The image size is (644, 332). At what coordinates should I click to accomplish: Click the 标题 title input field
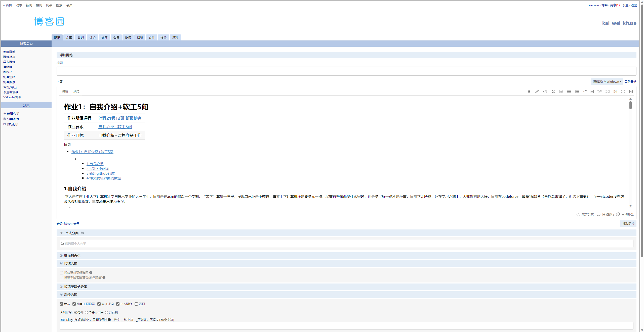pyautogui.click(x=346, y=71)
